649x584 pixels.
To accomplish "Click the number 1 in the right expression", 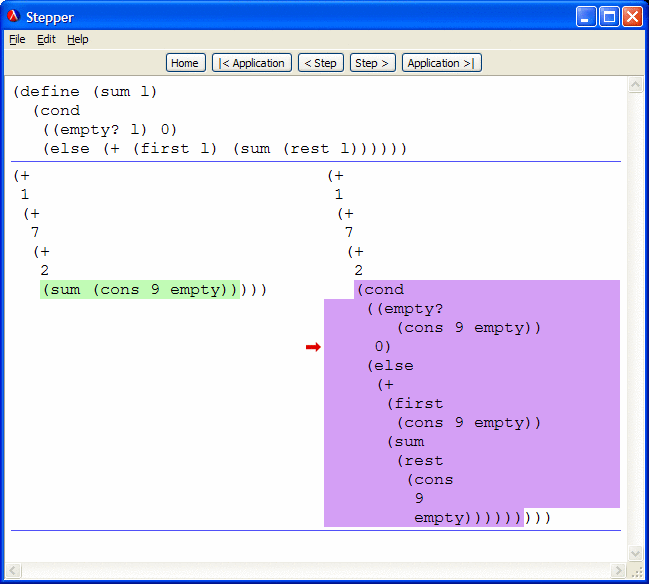I will (339, 194).
